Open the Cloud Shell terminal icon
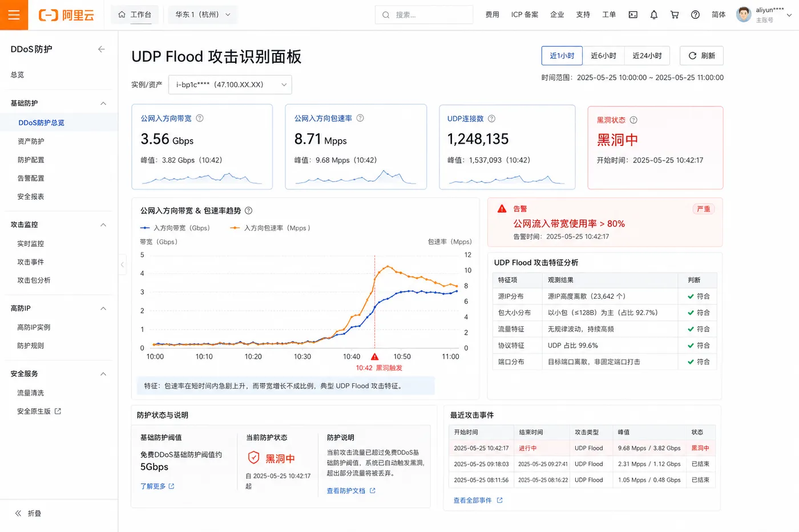 [633, 15]
